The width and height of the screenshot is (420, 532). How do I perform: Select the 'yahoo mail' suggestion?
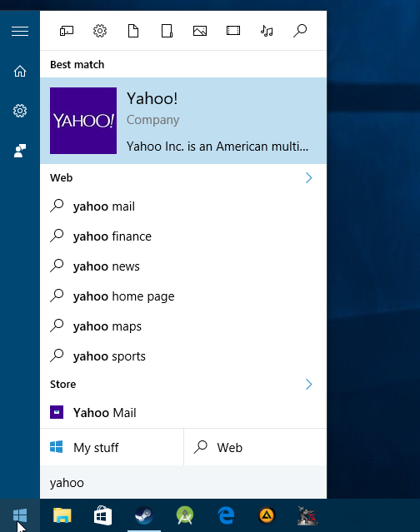pyautogui.click(x=183, y=206)
